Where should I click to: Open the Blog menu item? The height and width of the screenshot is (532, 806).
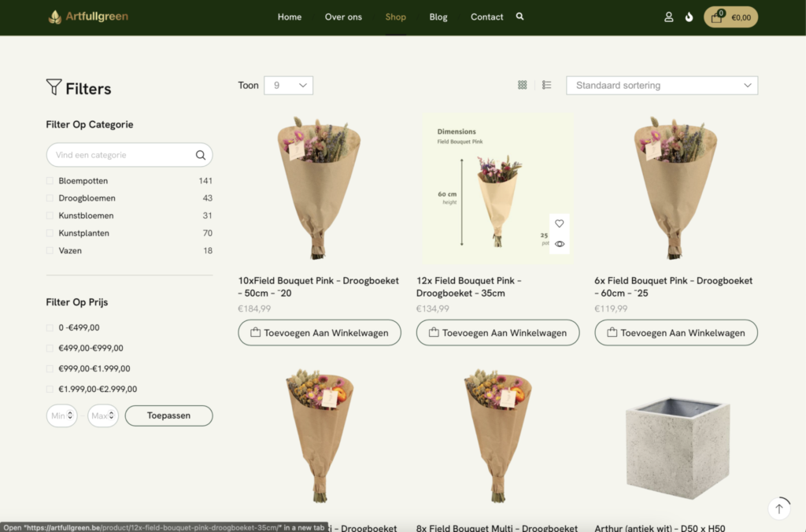[438, 17]
